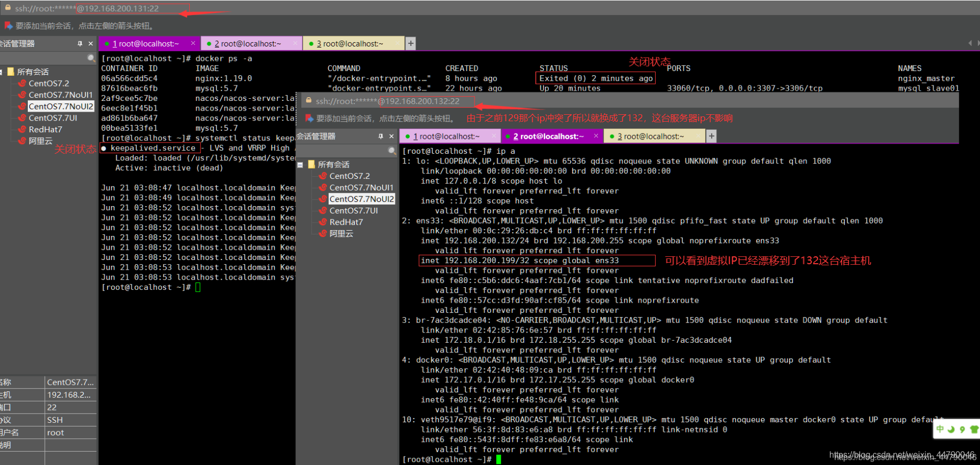Switch to tab 2 root@localhost in the 131 window
This screenshot has height=465, width=980.
coord(248,44)
